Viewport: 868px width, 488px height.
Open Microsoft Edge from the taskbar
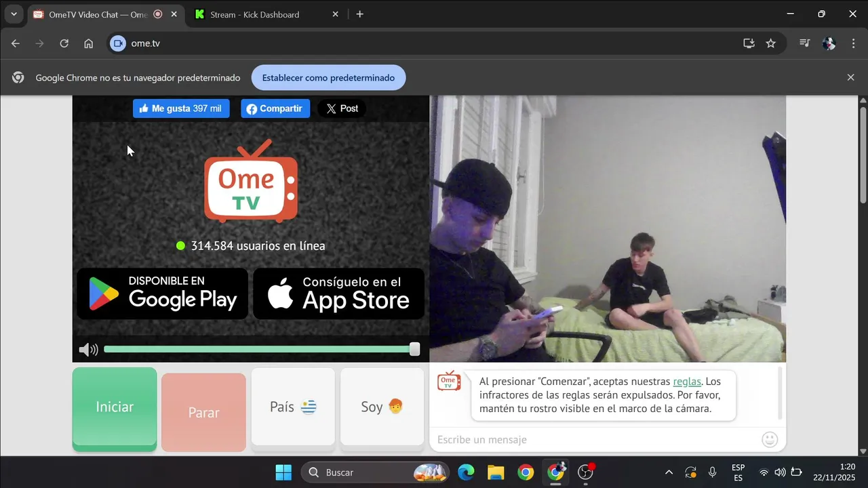point(466,472)
